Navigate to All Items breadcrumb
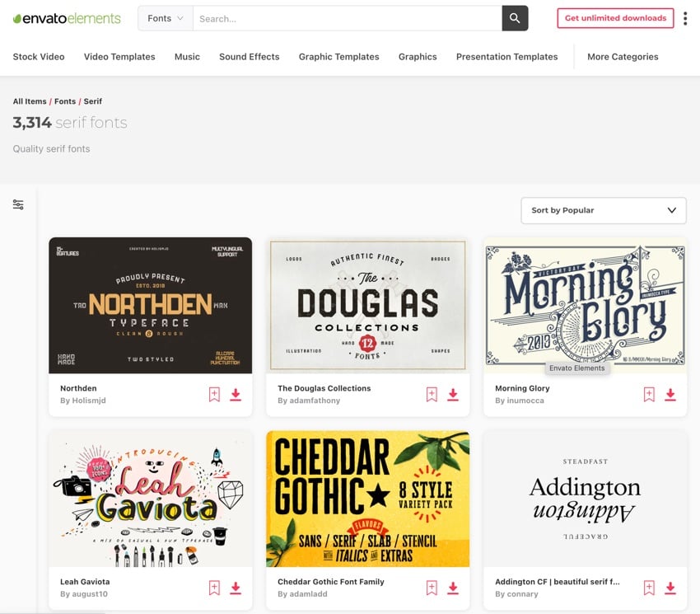700x614 pixels. pyautogui.click(x=30, y=101)
